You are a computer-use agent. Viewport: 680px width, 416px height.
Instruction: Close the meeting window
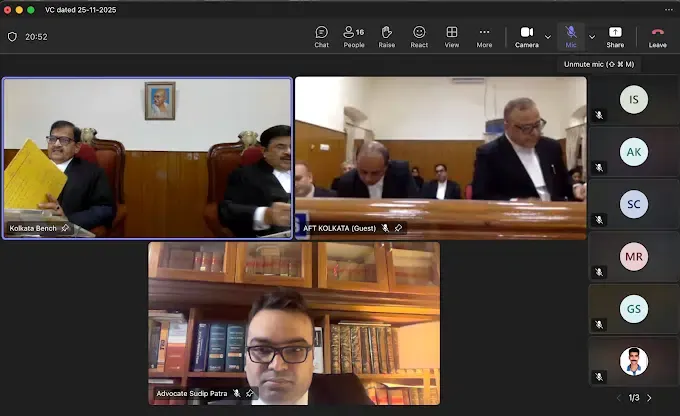[x=7, y=10]
